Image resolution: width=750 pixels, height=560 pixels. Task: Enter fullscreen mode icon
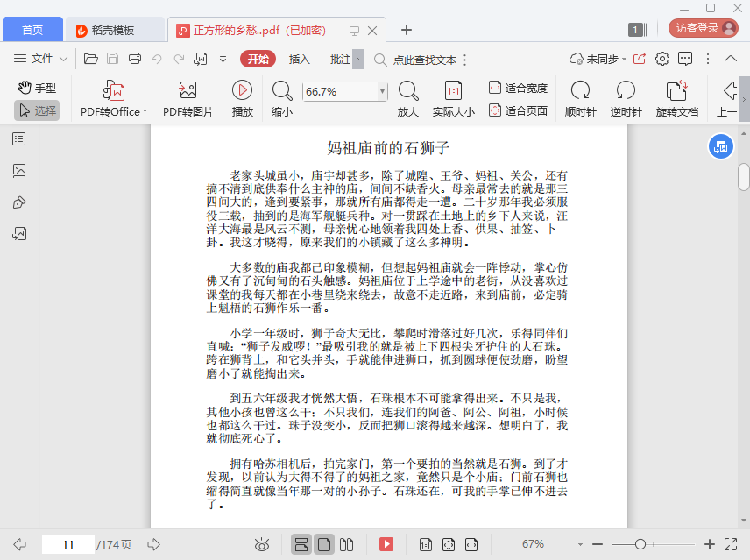(x=731, y=544)
